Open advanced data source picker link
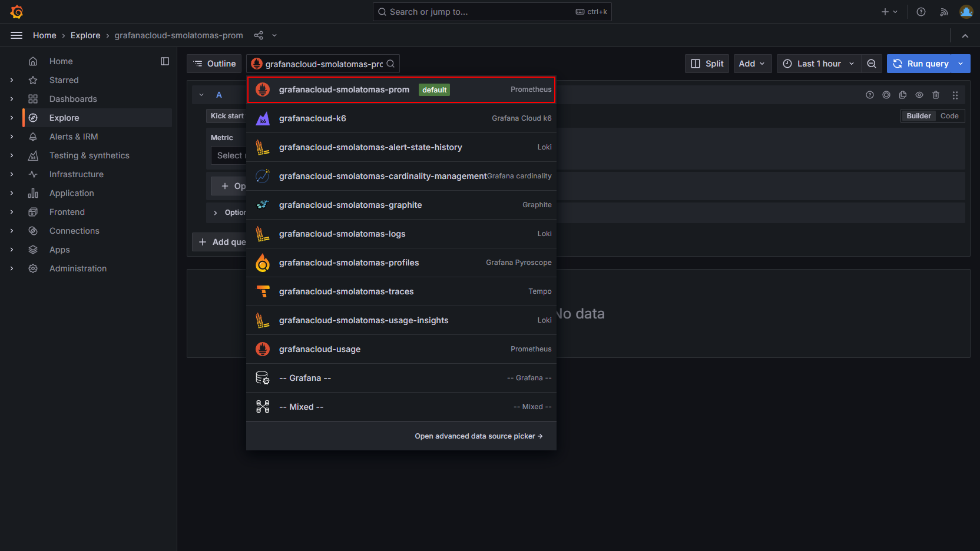 pyautogui.click(x=479, y=436)
